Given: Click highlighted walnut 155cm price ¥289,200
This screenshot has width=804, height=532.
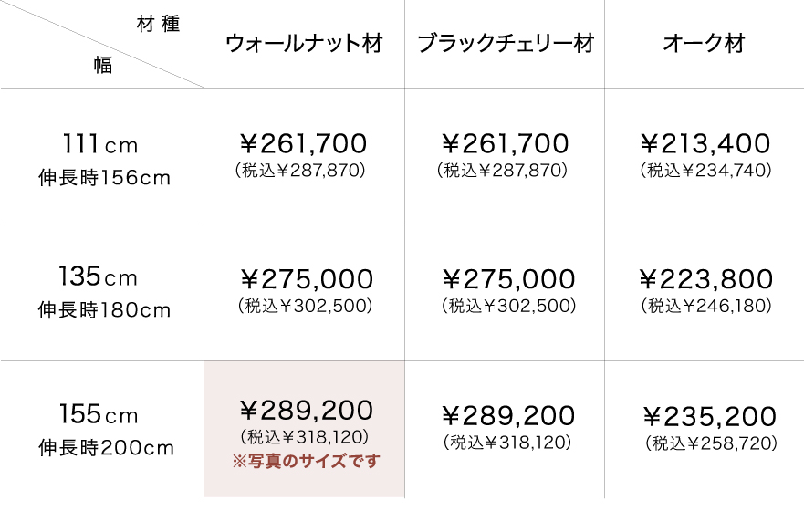Looking at the screenshot, I should 306,410.
